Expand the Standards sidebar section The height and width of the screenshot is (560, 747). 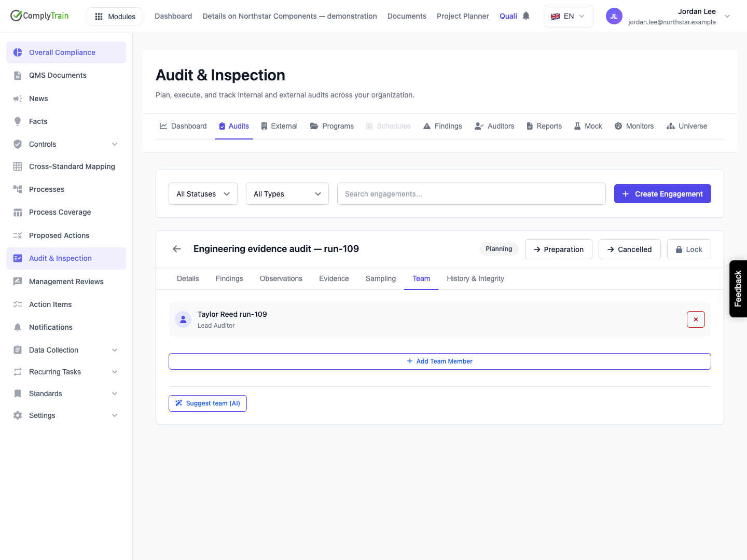tap(115, 394)
